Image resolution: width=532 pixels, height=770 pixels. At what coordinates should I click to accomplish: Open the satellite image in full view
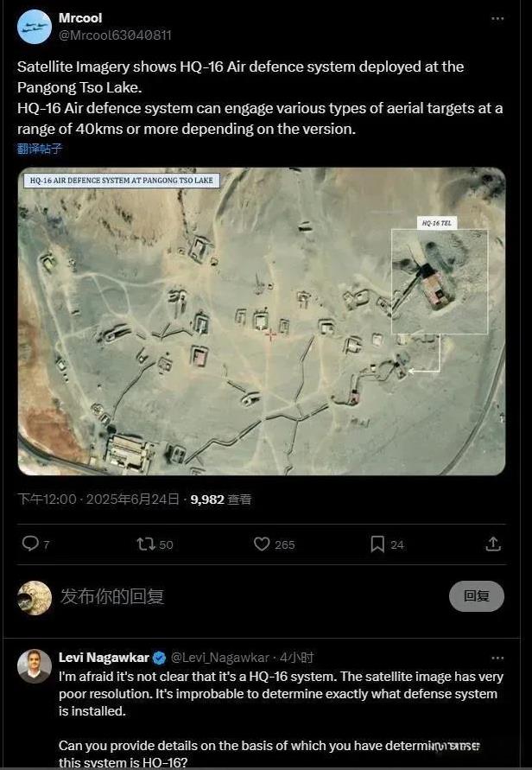(262, 321)
